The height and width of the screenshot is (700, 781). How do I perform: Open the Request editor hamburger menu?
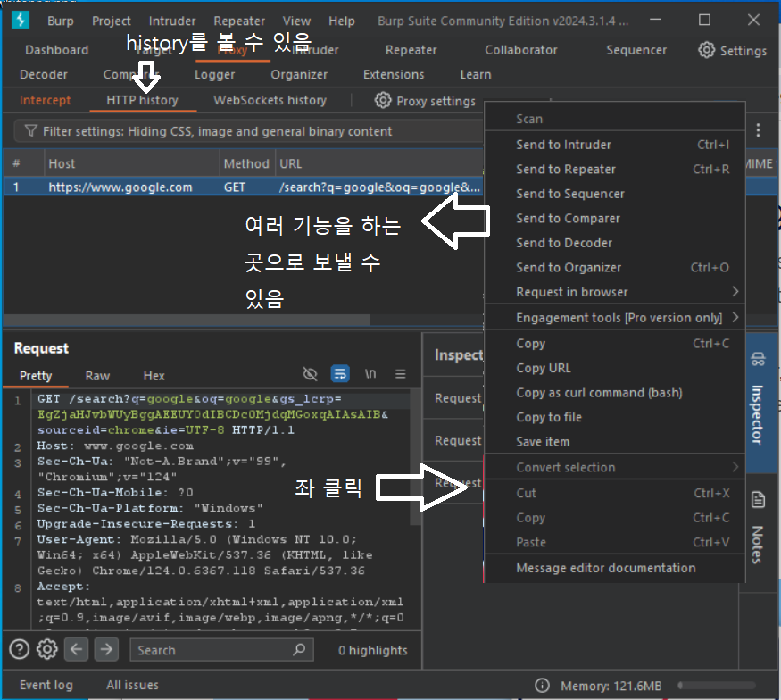pyautogui.click(x=401, y=374)
